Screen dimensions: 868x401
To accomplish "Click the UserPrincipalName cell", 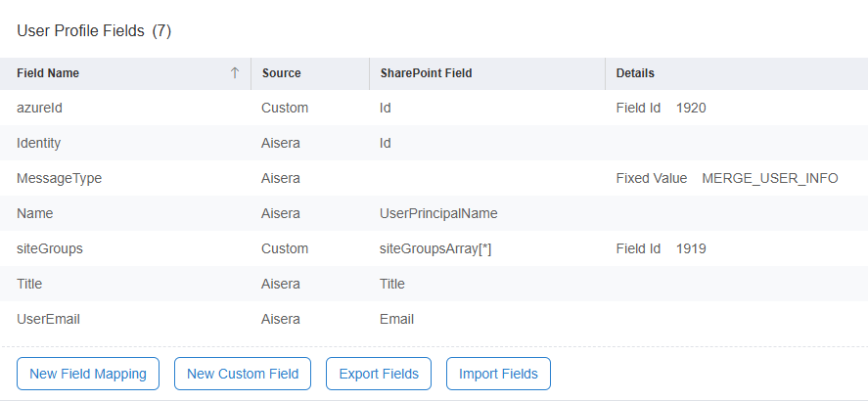I will click(438, 213).
